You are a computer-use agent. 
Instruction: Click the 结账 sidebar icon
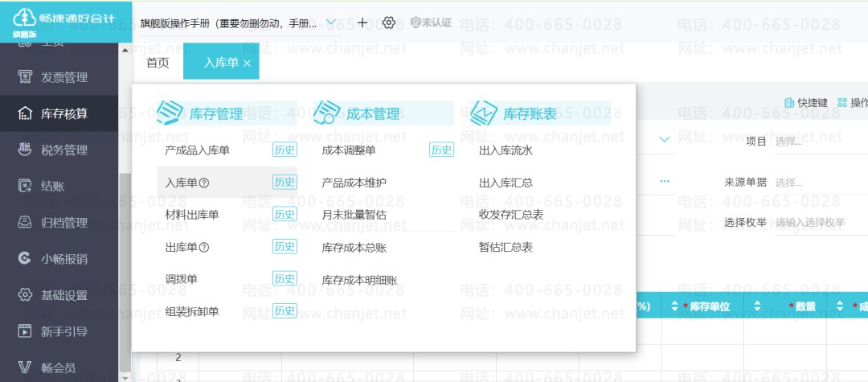pos(24,186)
